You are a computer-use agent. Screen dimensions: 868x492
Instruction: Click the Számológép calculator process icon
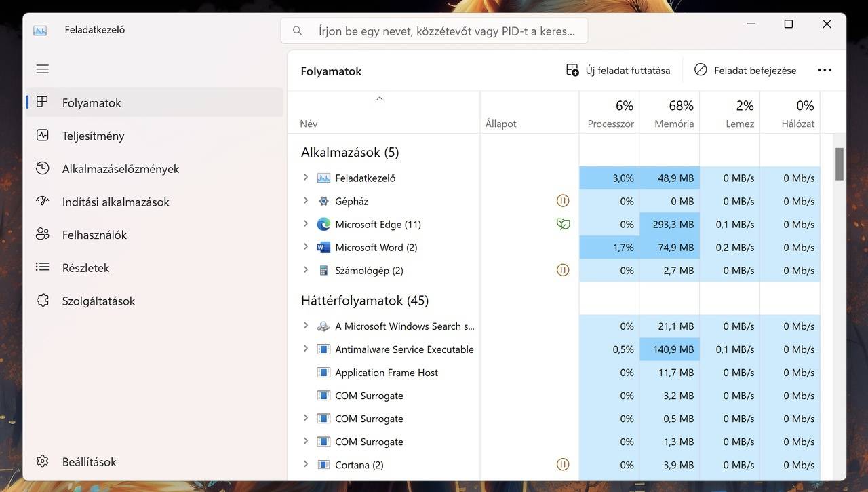click(323, 270)
